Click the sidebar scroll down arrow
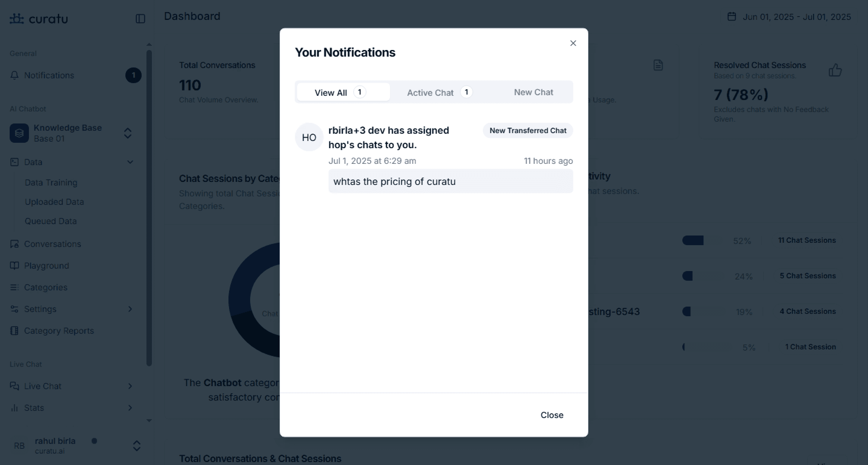 pos(149,420)
